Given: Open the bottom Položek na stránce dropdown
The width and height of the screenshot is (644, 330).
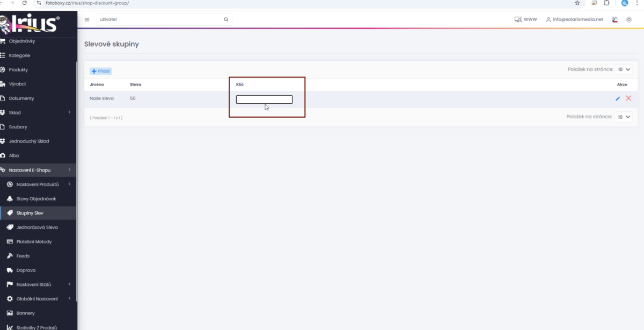Looking at the screenshot, I should [x=624, y=117].
